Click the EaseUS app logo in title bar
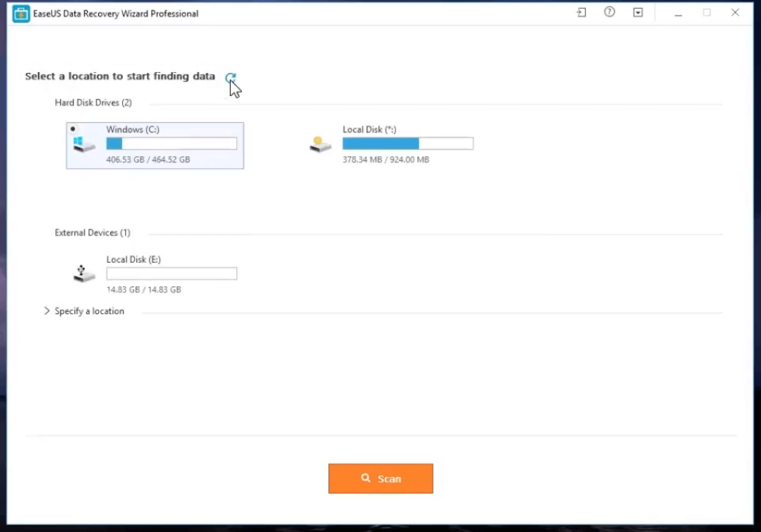The width and height of the screenshot is (761, 532). coord(21,13)
